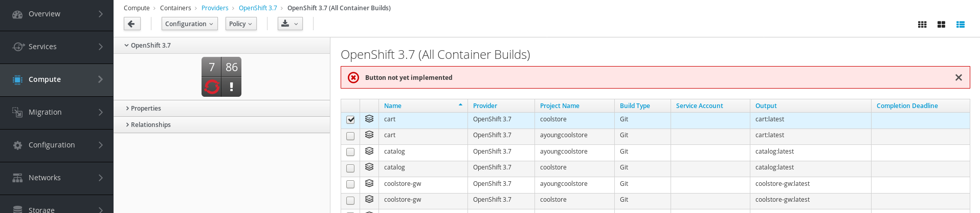This screenshot has width=980, height=213.
Task: Click the Configuration gear icon in sidebar
Action: click(17, 145)
